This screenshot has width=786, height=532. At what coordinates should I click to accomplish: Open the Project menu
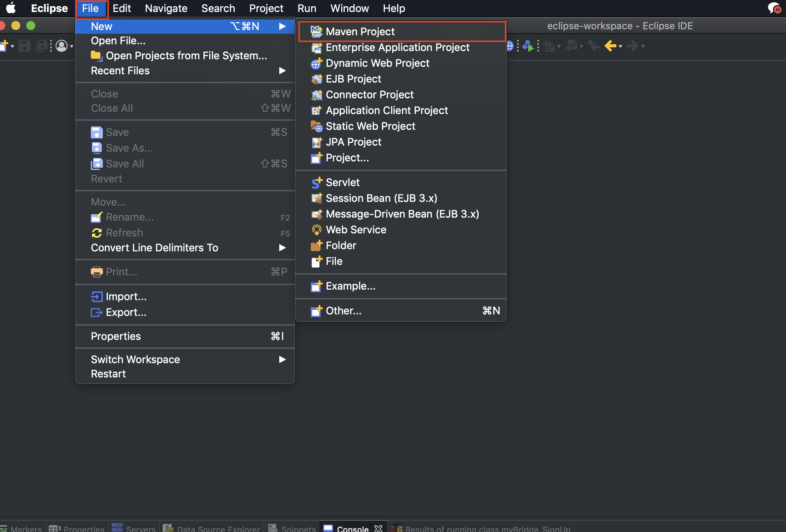(266, 8)
